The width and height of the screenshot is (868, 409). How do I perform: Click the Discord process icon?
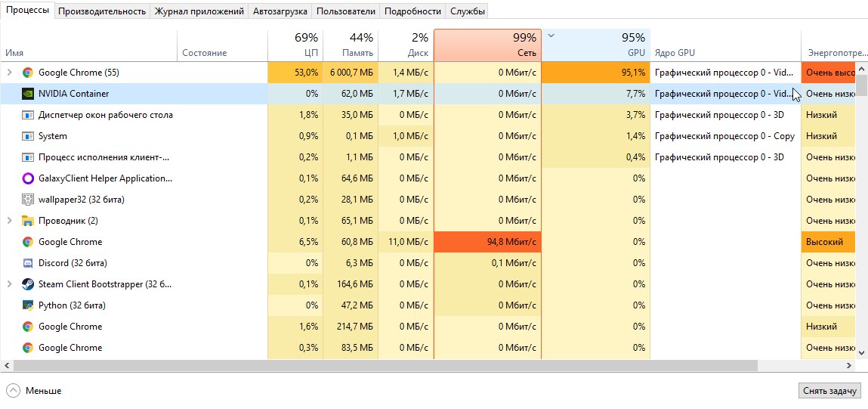(28, 262)
